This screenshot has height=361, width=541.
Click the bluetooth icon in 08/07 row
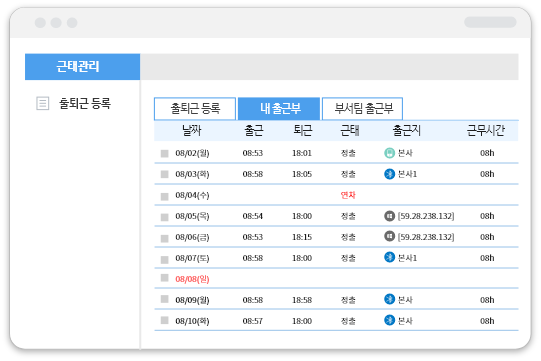(x=390, y=257)
